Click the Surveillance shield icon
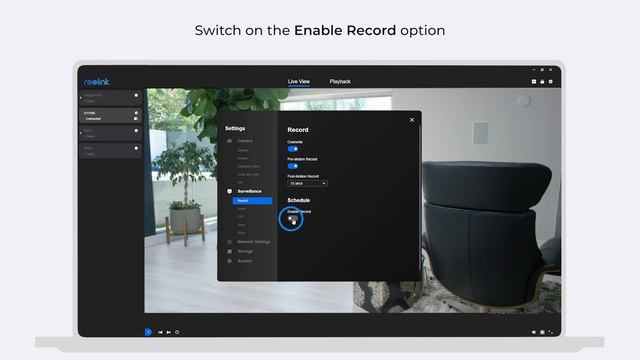 tap(229, 191)
